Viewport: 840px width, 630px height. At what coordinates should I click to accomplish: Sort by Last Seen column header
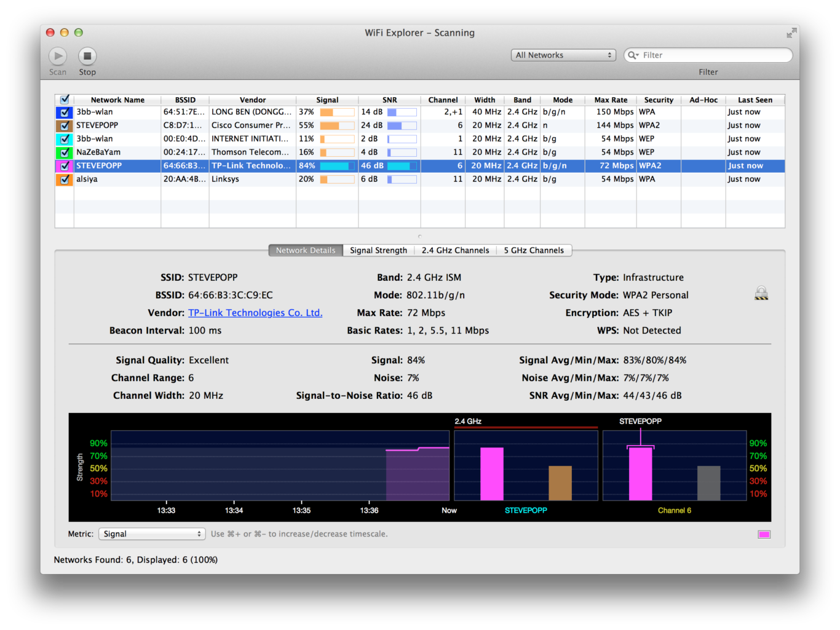(x=755, y=100)
